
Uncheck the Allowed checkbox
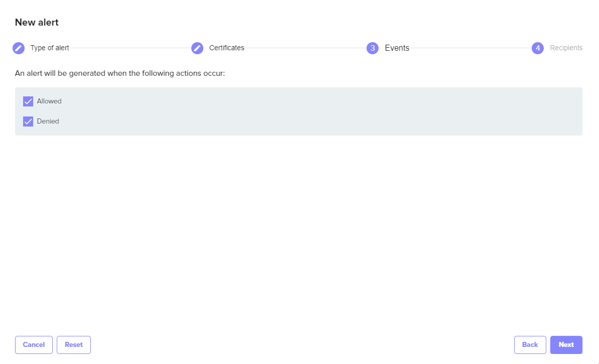[28, 101]
